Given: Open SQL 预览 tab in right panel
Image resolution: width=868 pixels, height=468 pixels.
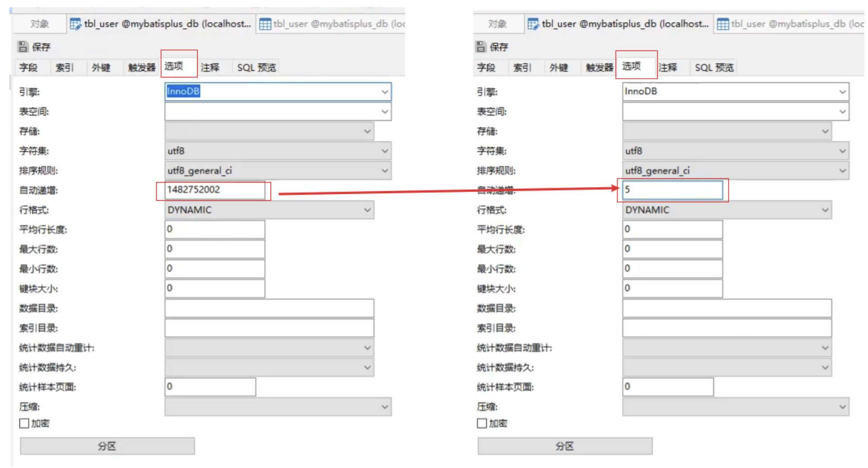Looking at the screenshot, I should tap(714, 67).
